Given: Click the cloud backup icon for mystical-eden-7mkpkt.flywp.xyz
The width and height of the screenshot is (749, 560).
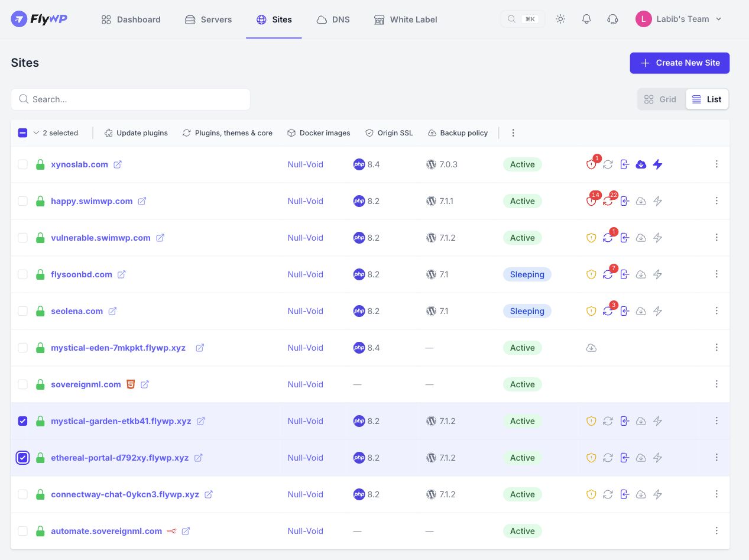Looking at the screenshot, I should coord(591,348).
